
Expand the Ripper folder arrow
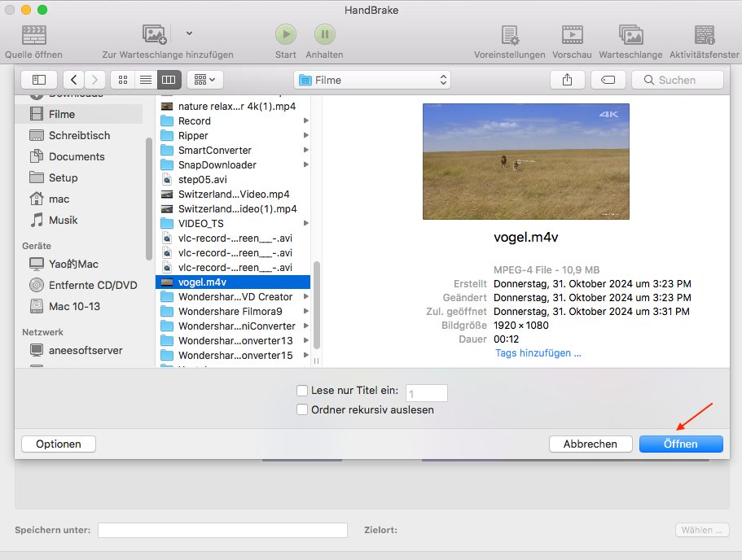[305, 135]
